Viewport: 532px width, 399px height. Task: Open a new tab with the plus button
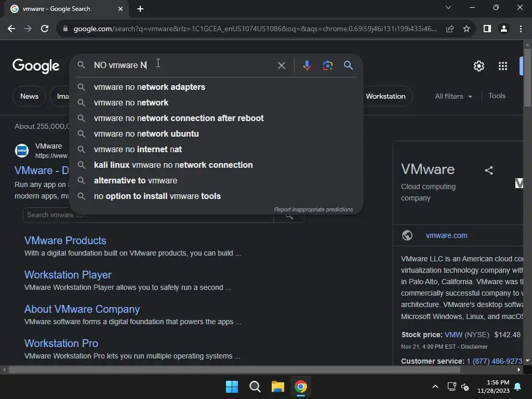[x=140, y=9]
